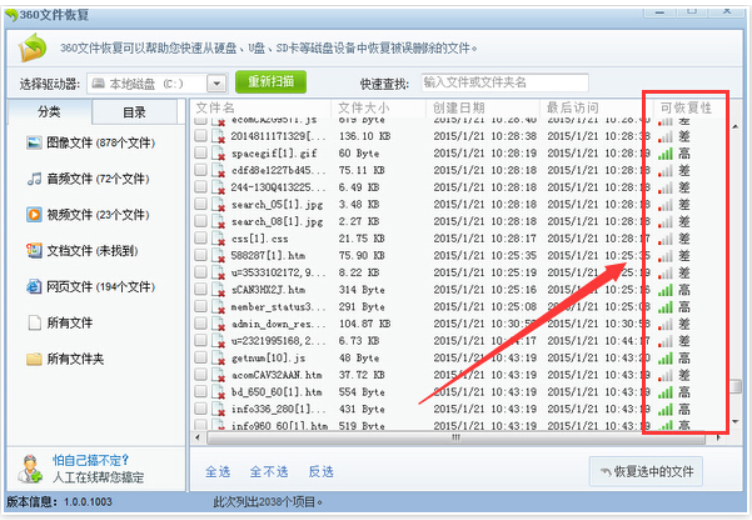Sort by the 可恢复性 column header
The image size is (752, 520).
point(685,108)
